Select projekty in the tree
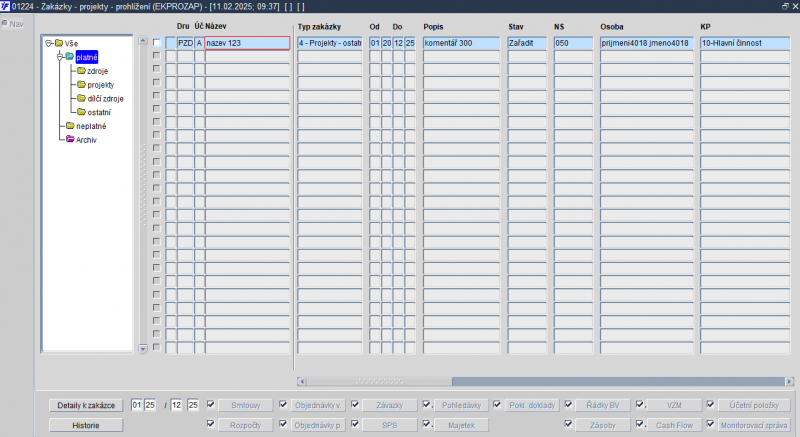 click(101, 85)
